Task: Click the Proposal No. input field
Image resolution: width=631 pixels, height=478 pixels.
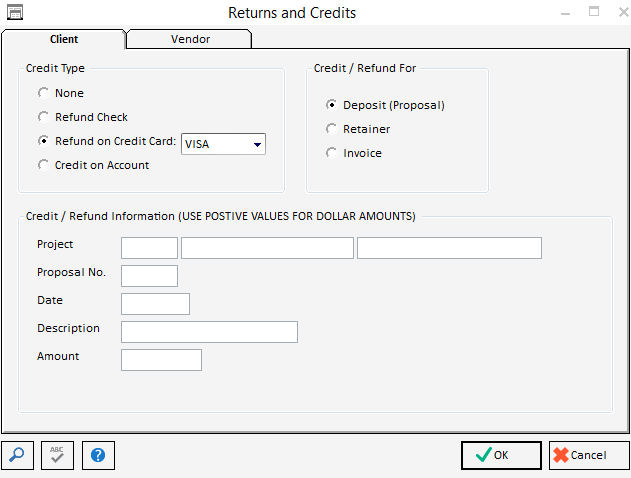Action: [149, 276]
